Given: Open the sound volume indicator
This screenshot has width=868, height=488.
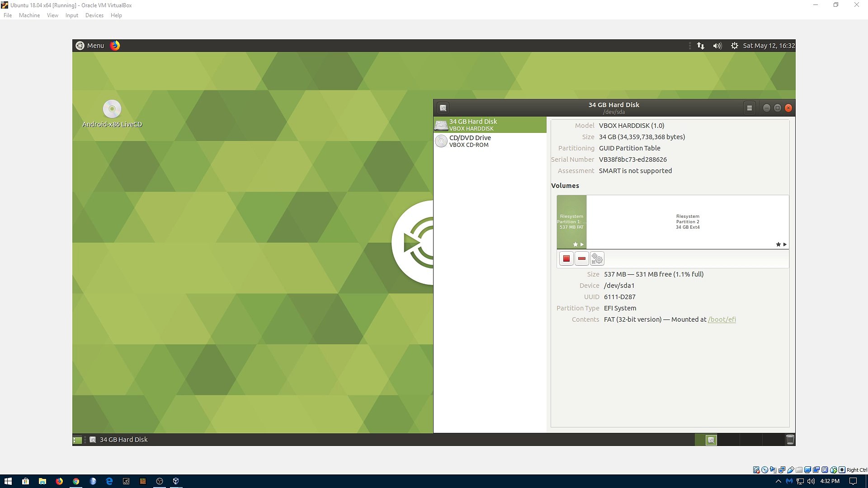Looking at the screenshot, I should [x=717, y=46].
